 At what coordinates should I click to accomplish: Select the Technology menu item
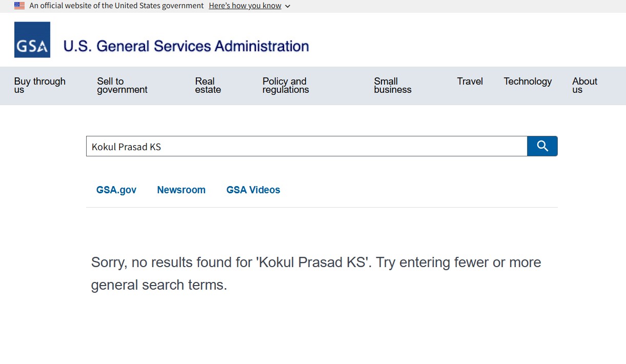click(x=528, y=81)
